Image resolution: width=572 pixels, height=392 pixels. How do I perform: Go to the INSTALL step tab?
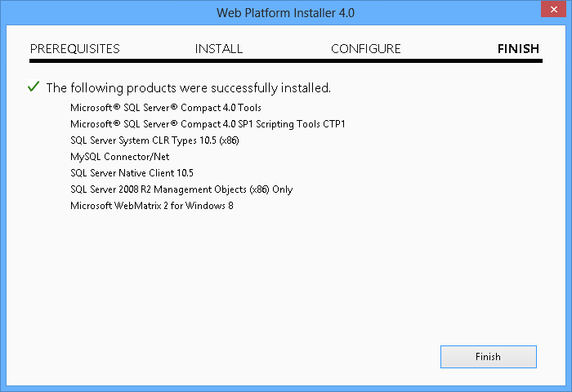[x=219, y=49]
